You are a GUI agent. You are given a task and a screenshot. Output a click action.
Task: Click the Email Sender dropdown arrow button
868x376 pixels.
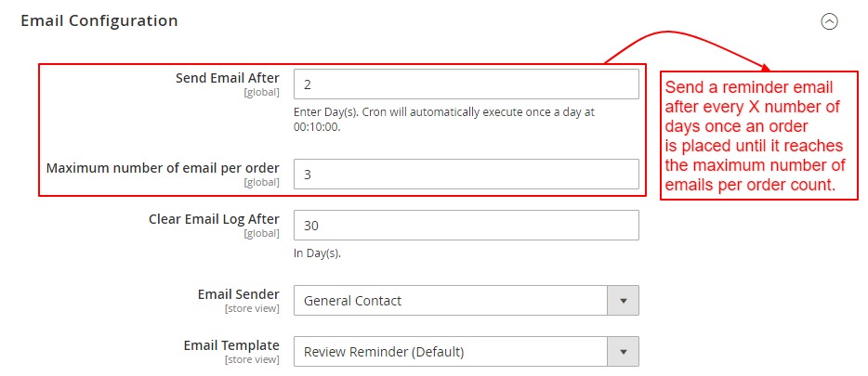(623, 301)
